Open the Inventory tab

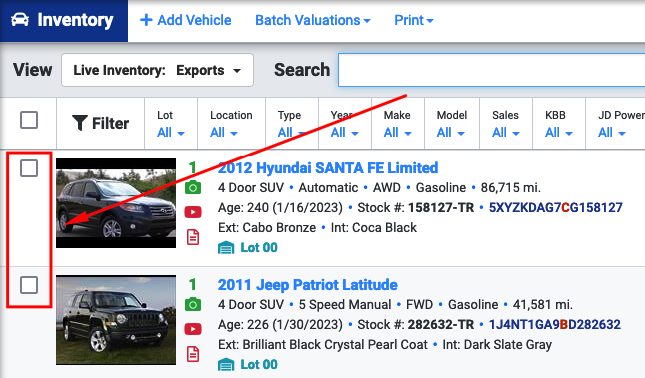64,21
